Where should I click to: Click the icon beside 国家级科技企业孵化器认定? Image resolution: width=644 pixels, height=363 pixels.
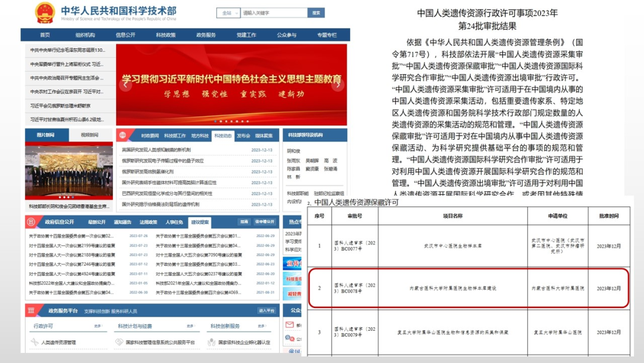(212, 342)
